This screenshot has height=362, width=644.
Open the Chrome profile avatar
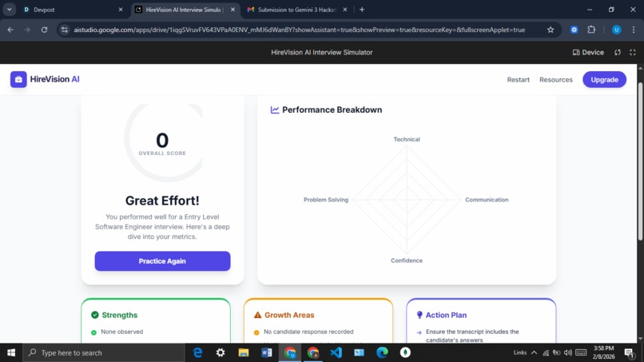pos(616,30)
